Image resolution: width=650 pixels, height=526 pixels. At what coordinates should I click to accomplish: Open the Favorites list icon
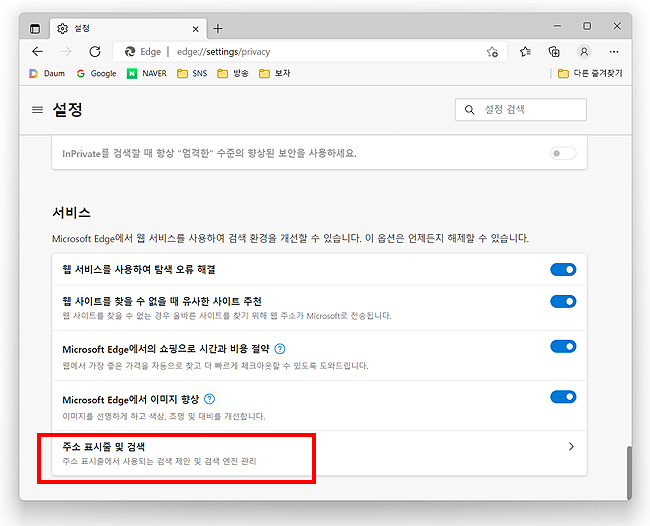(x=525, y=51)
